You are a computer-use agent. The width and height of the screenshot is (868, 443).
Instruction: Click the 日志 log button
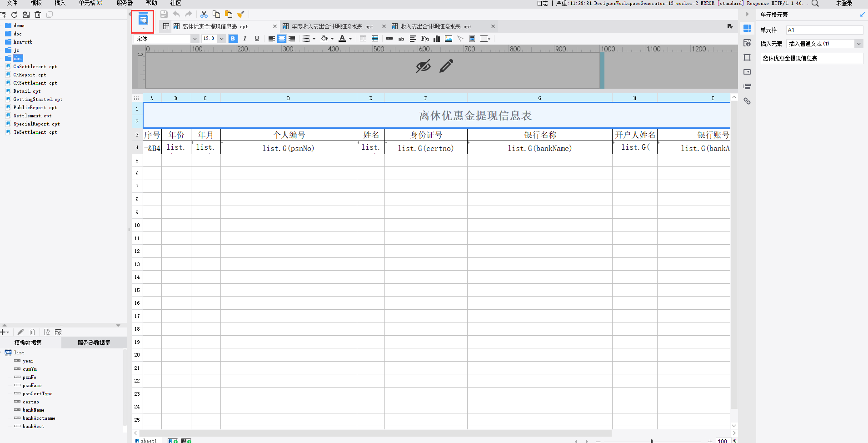(542, 3)
